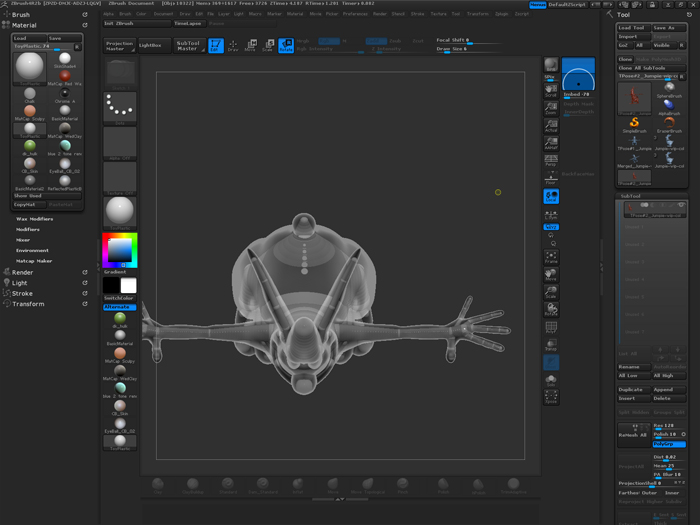Open the dots stroke selector thumbnail
Screen dimensions: 700x525
coord(120,108)
